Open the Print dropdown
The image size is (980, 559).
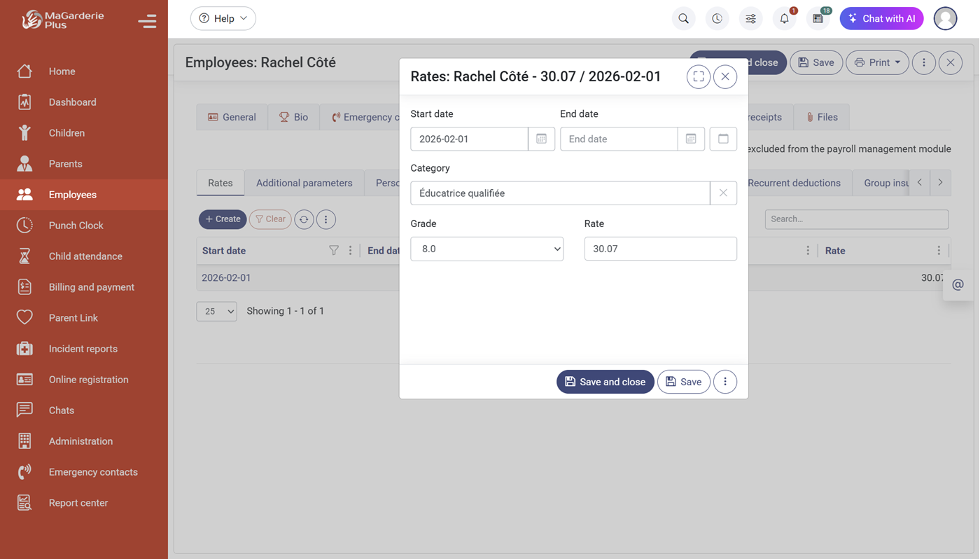pos(877,63)
